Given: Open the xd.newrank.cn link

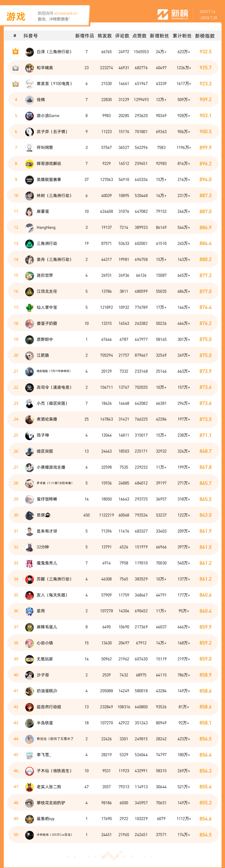Looking at the screenshot, I should pyautogui.click(x=65, y=14).
